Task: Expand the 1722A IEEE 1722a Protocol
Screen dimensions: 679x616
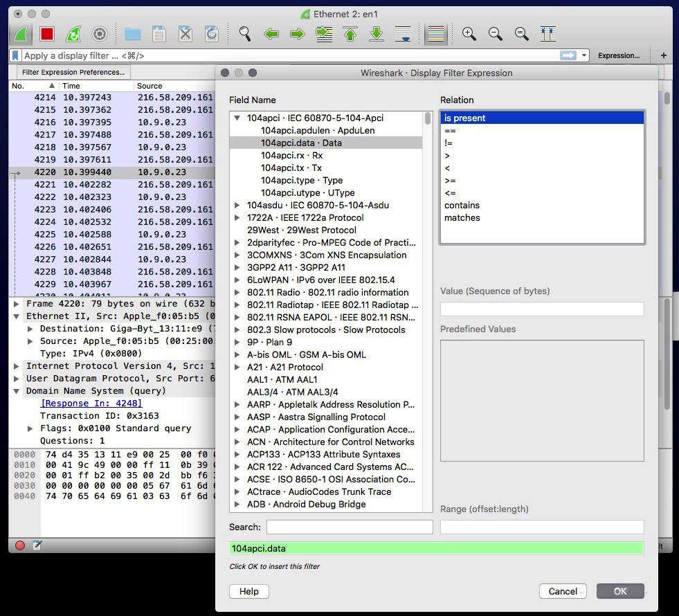Action: pyautogui.click(x=237, y=218)
